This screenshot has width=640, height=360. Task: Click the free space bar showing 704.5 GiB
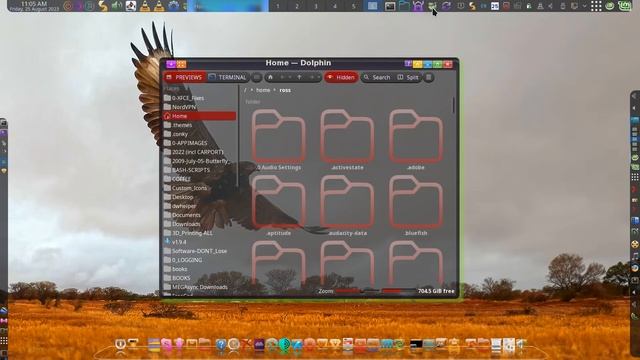[398, 291]
